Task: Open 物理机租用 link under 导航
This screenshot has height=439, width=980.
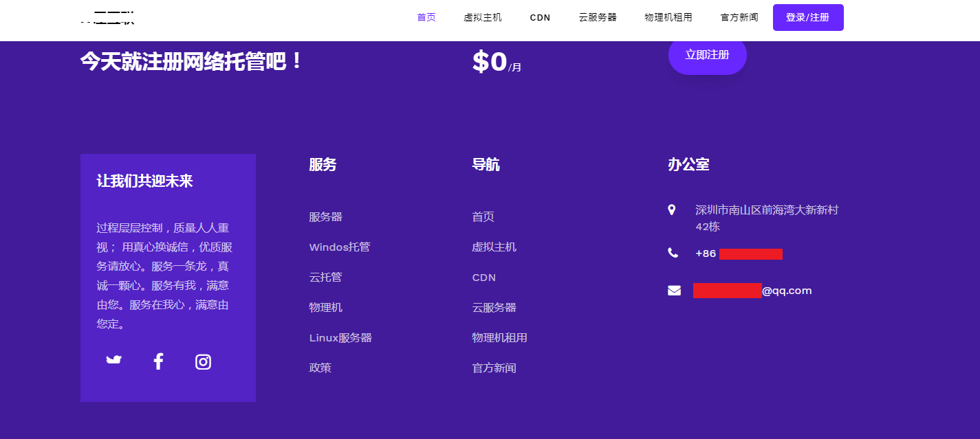Action: tap(500, 338)
